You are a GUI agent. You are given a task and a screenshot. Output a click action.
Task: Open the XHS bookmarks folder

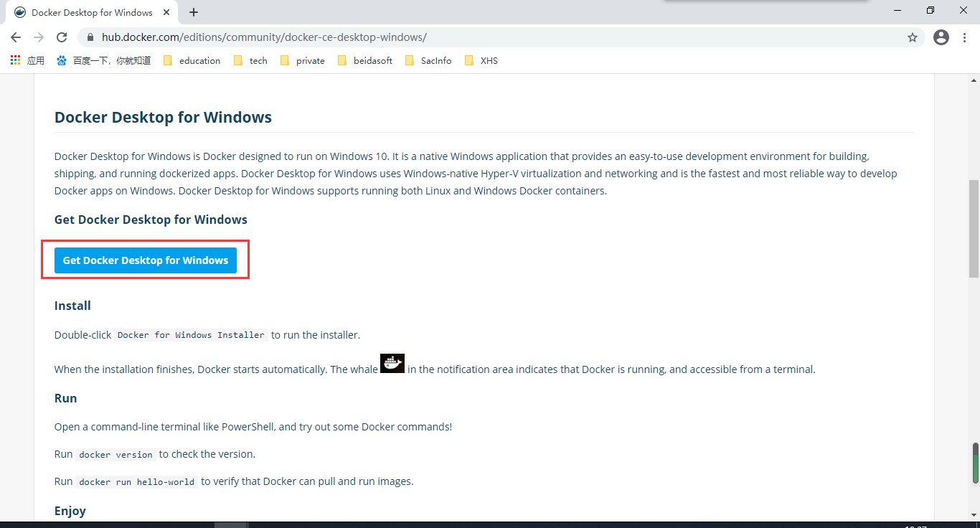click(481, 61)
